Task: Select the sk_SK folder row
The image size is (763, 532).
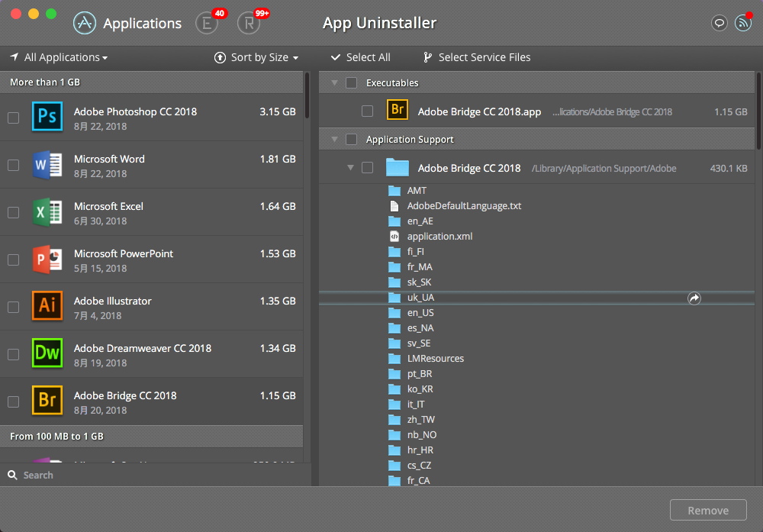Action: tap(536, 282)
